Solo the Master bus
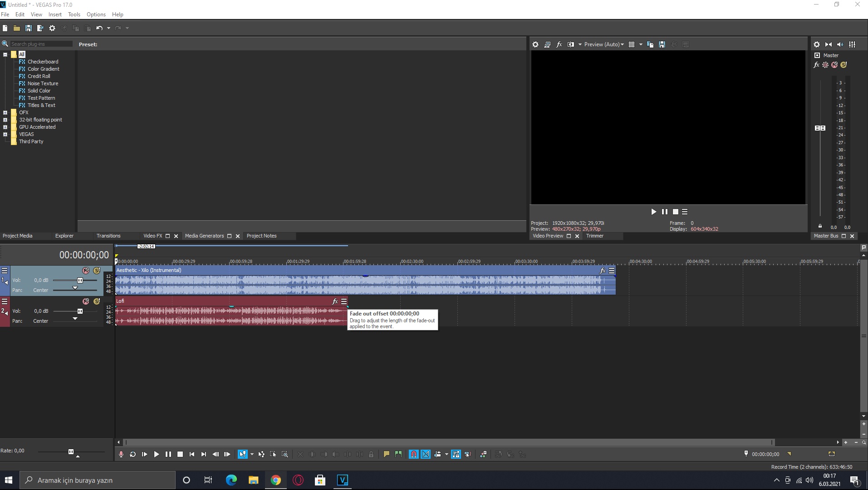Image resolution: width=868 pixels, height=490 pixels. 843,65
